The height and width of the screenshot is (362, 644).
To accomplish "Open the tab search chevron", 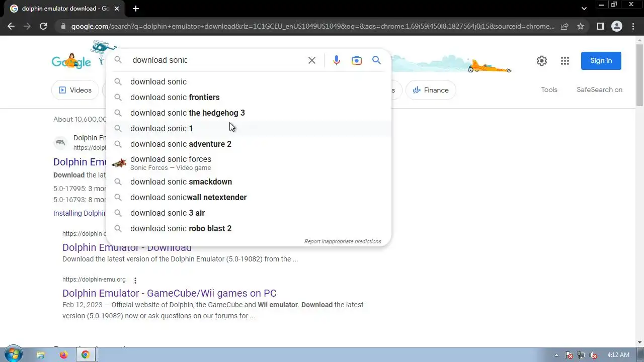I will [x=584, y=9].
